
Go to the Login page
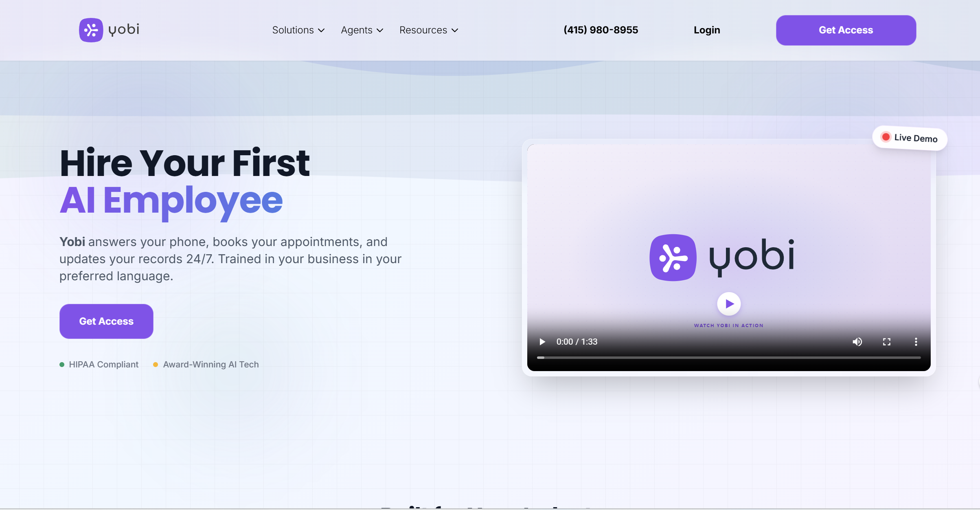707,30
